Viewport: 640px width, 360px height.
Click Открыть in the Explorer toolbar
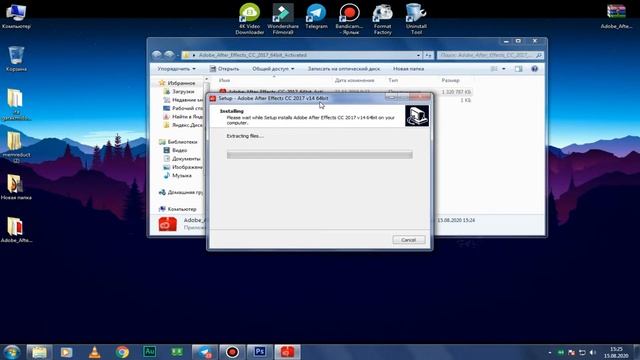tap(224, 69)
